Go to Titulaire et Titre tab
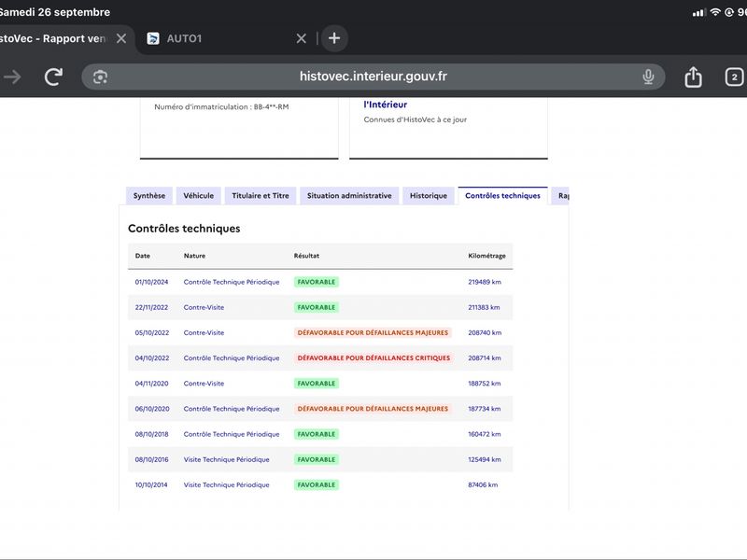747x560 pixels. [x=261, y=196]
